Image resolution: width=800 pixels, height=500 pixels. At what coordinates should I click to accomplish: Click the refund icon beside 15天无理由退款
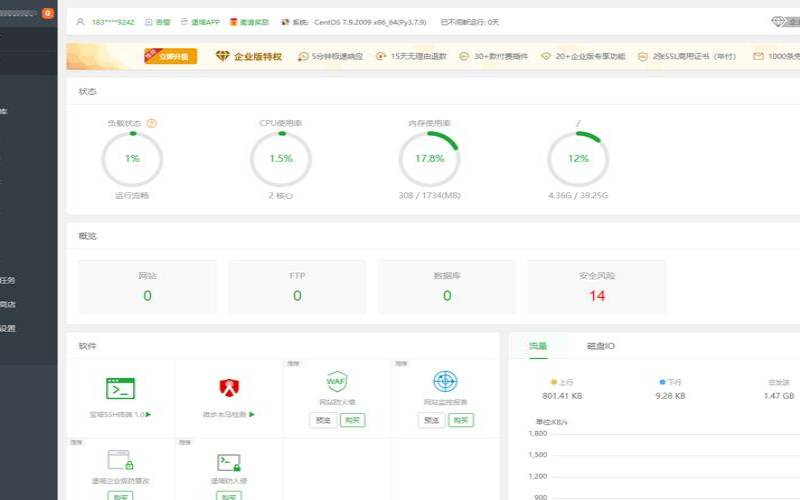tap(381, 56)
